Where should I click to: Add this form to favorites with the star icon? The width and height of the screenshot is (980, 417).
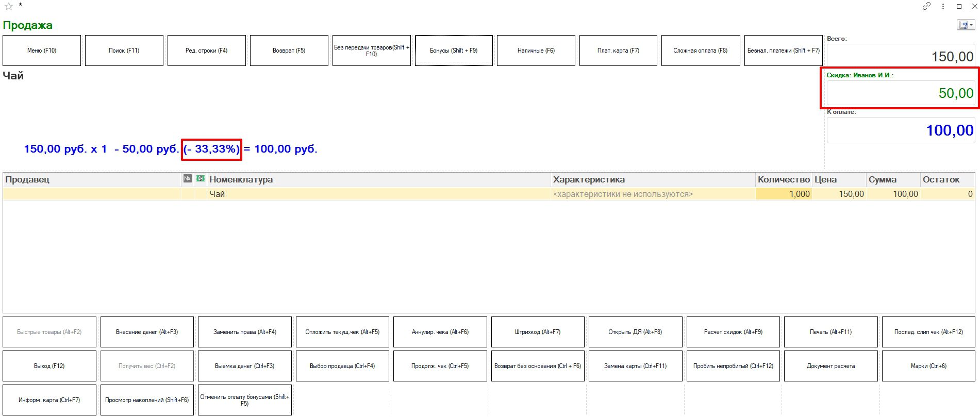[x=8, y=6]
